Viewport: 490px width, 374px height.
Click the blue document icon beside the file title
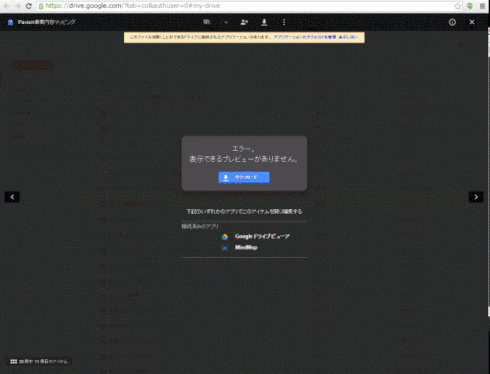[11, 22]
